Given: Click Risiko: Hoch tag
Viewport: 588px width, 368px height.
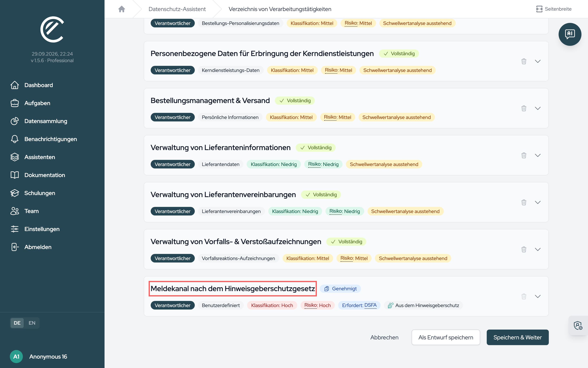Looking at the screenshot, I should click(x=317, y=305).
